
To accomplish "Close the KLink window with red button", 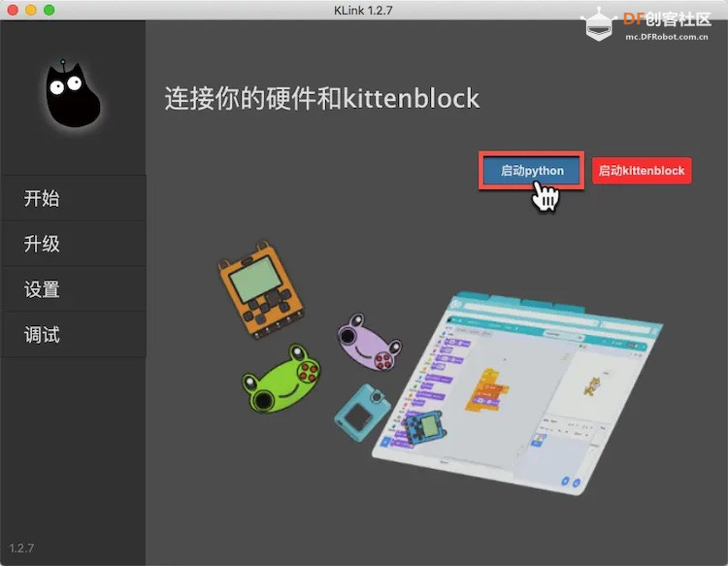I will pos(13,10).
